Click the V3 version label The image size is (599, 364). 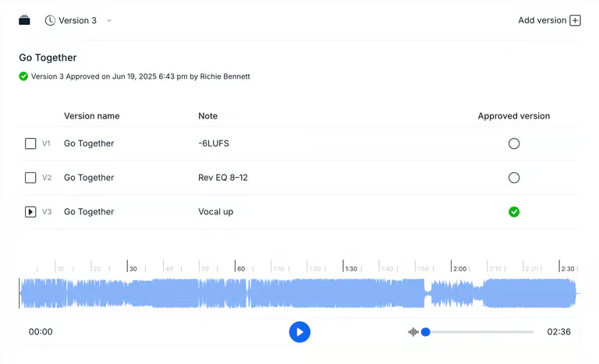coord(47,211)
